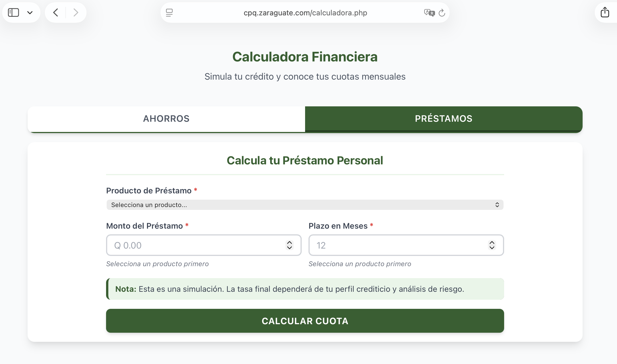Increase the Monto del Préstamo value

click(289, 242)
